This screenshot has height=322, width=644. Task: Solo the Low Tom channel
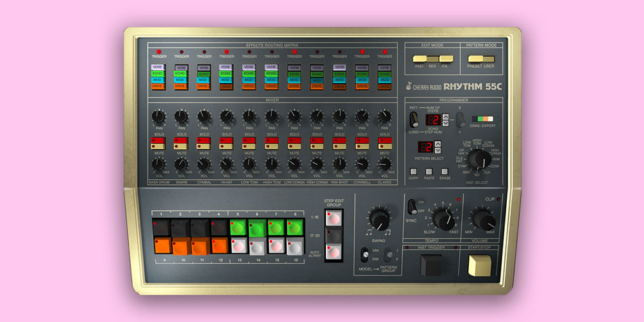point(249,140)
